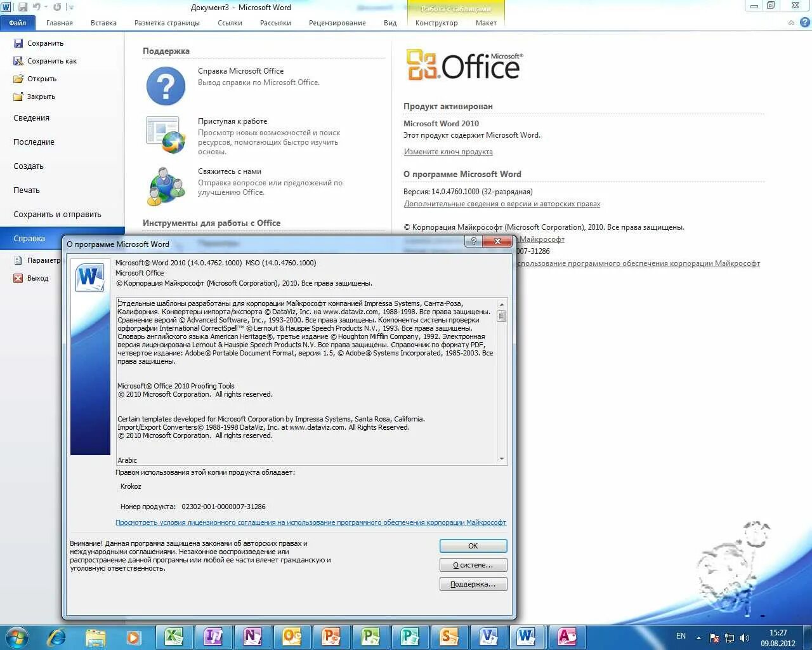Image resolution: width=812 pixels, height=650 pixels.
Task: Switch to the Вставка ribbon tab
Action: (x=103, y=23)
